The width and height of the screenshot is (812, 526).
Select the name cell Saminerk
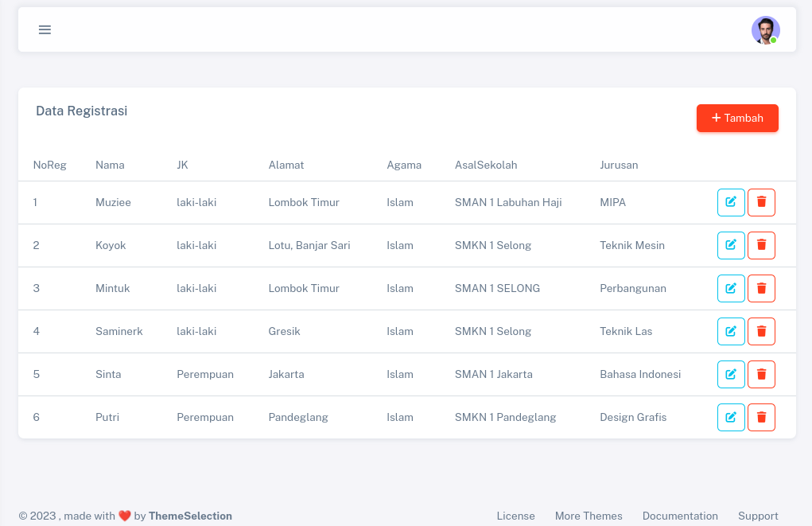118,332
